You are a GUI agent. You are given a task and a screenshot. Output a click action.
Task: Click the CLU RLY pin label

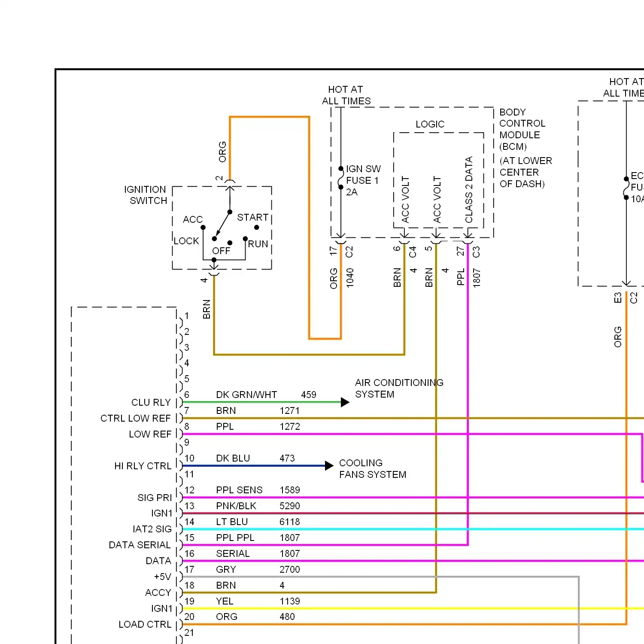[x=151, y=402]
